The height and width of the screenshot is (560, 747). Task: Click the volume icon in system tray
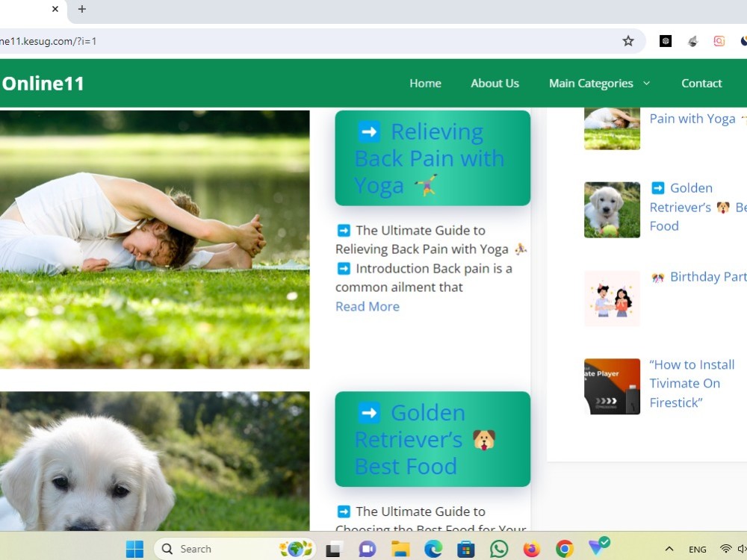(x=743, y=549)
